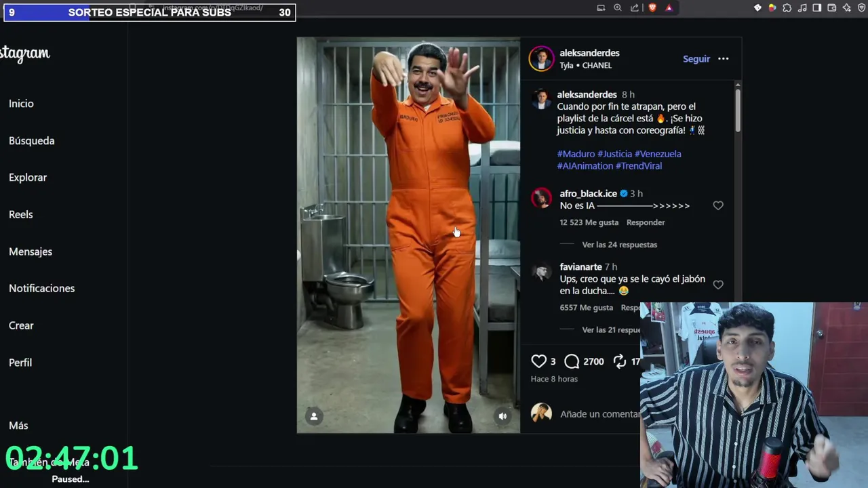Open Brave Shields lion icon
This screenshot has width=868, height=488.
coord(652,8)
